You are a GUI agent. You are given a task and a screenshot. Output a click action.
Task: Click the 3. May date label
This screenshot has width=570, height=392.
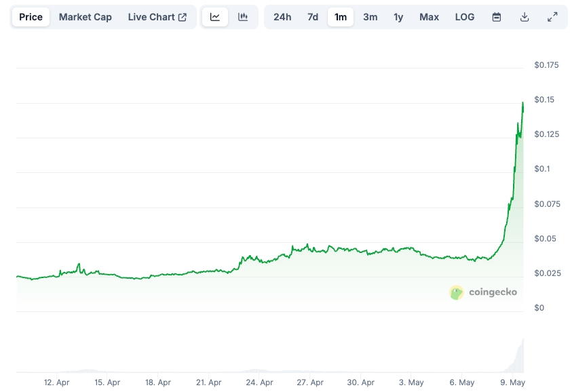411,383
